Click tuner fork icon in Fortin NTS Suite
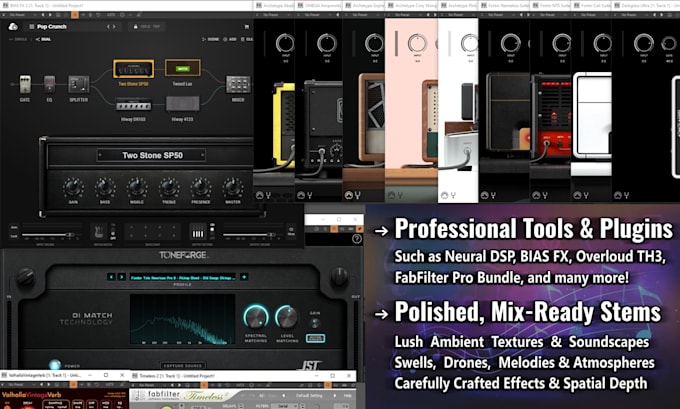Viewport: 680px width, 409px height. 545,196
